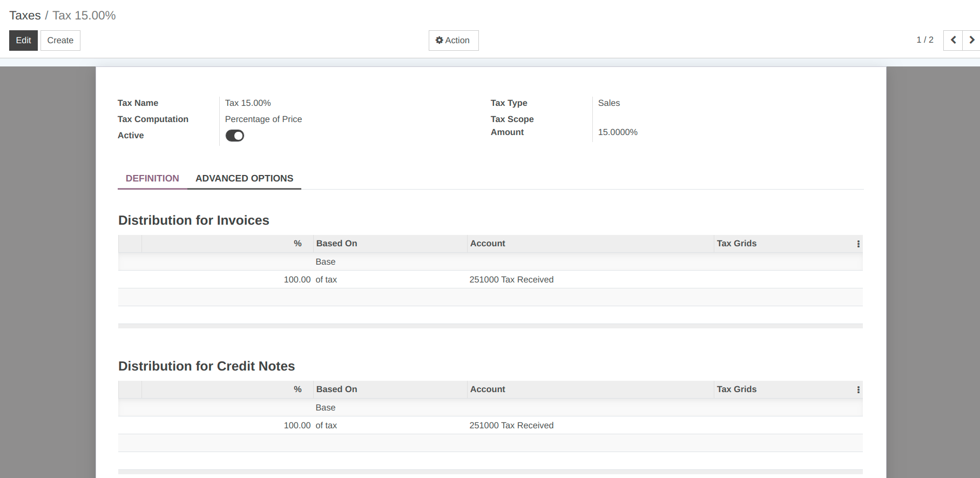
Task: Click Based On column header in Invoices table
Action: (x=336, y=244)
